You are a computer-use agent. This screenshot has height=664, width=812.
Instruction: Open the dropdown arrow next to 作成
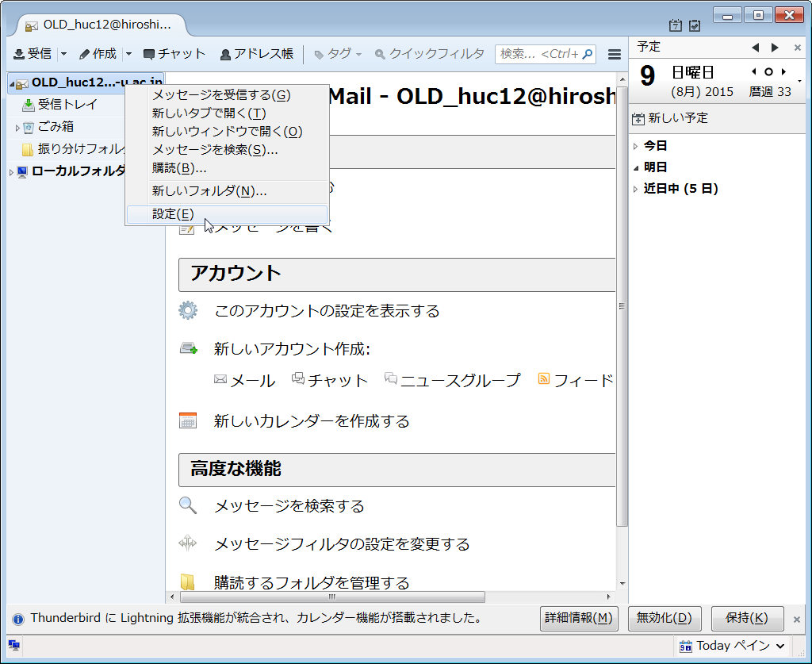click(x=129, y=54)
